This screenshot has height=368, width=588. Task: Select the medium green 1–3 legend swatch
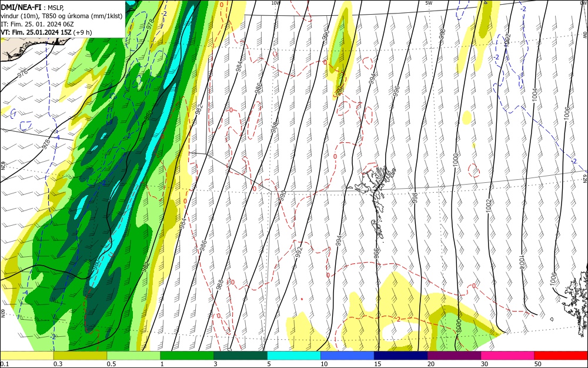click(x=187, y=356)
